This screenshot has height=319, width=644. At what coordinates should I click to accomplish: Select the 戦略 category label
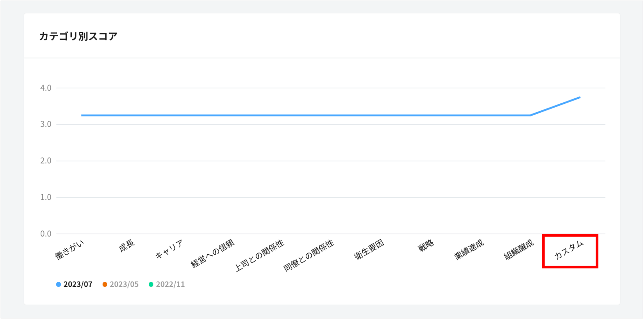click(426, 246)
